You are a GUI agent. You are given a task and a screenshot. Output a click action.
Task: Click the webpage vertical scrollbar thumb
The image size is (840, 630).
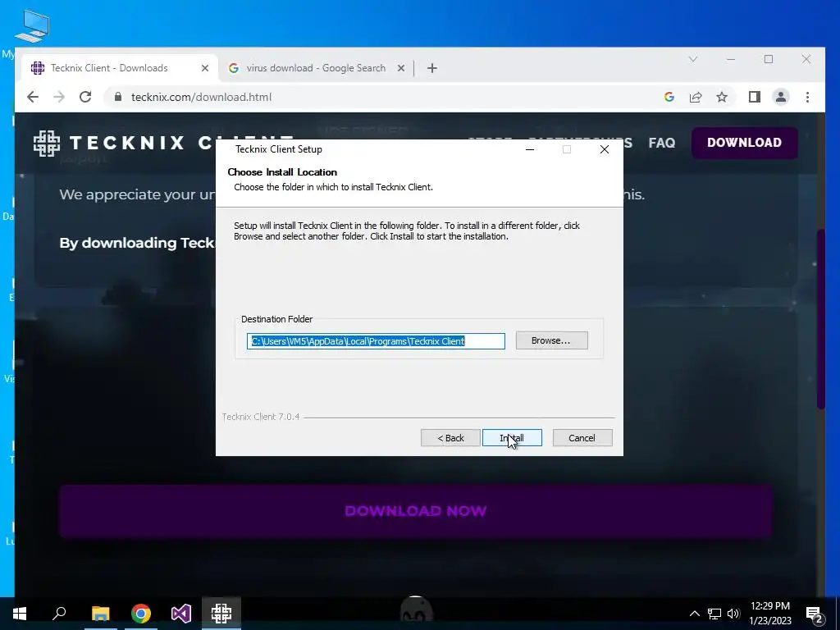point(820,319)
